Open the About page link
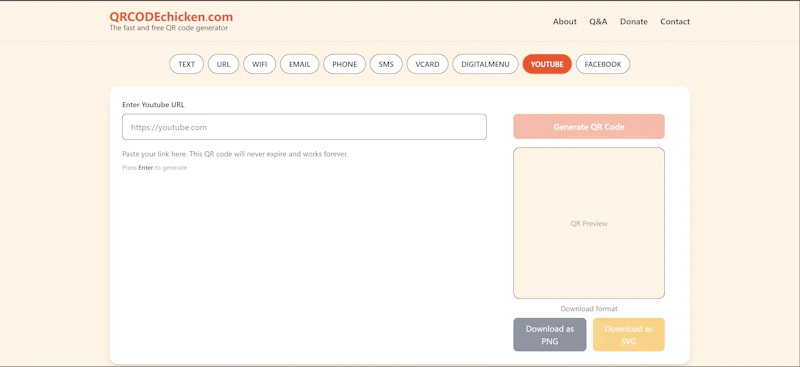Viewport: 800px width, 367px height. point(565,21)
